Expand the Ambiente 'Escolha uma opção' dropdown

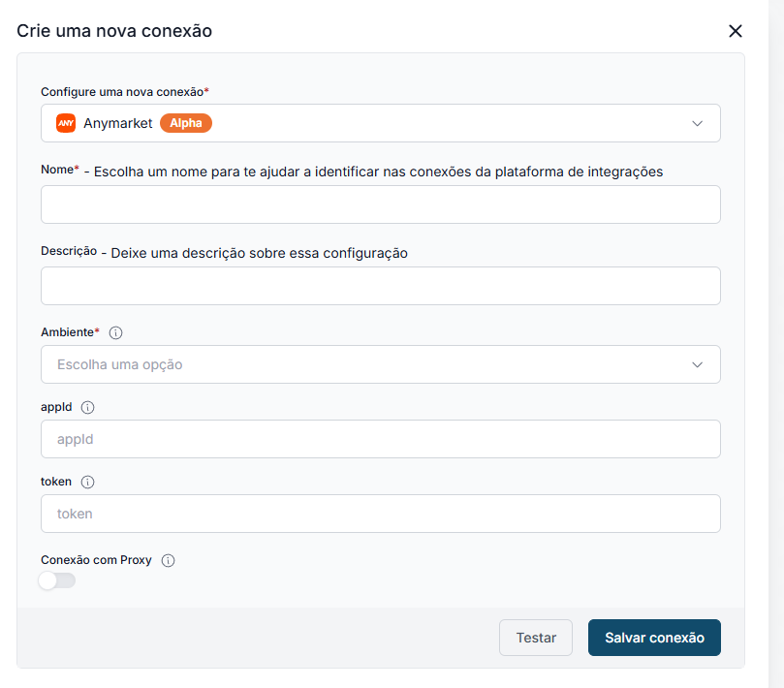[381, 364]
